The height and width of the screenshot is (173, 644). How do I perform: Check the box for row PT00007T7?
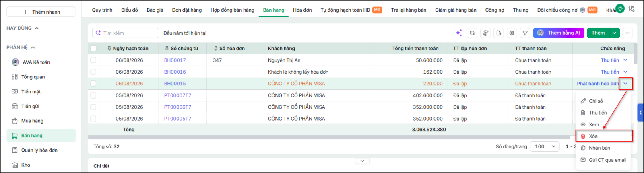tap(93, 95)
